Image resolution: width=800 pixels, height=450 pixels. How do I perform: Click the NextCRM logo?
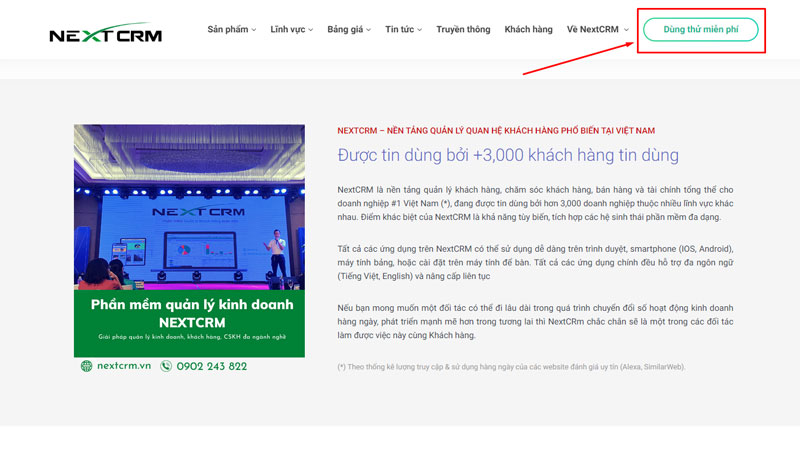coord(106,32)
